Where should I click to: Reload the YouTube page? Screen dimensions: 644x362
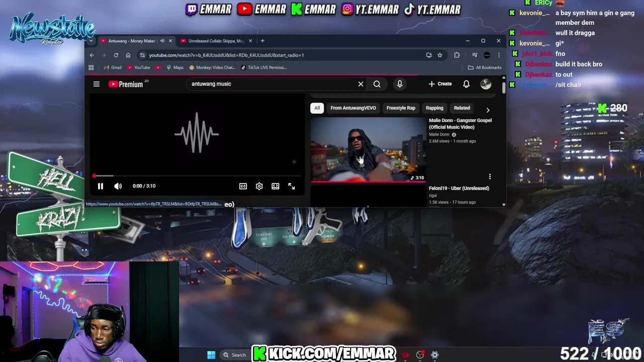pos(116,55)
